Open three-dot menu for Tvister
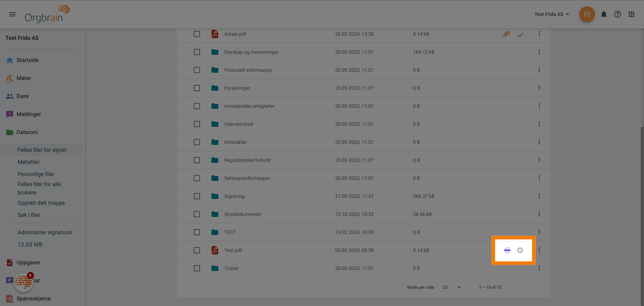644x306 pixels. pyautogui.click(x=539, y=268)
